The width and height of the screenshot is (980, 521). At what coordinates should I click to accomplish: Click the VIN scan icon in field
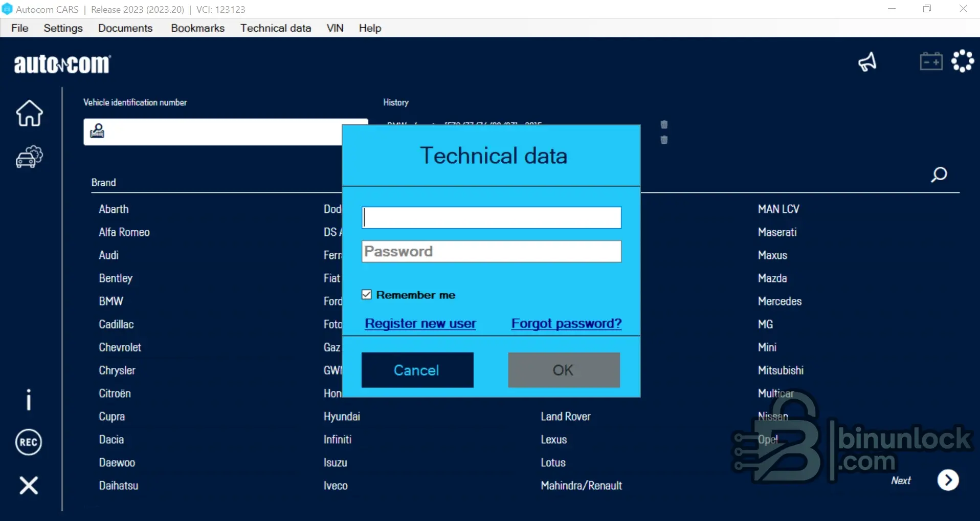coord(97,132)
